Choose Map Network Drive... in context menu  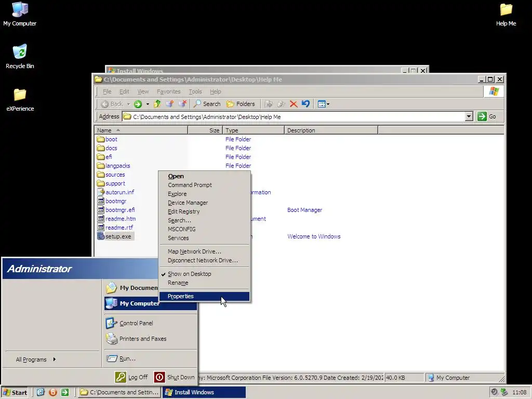tap(204, 251)
